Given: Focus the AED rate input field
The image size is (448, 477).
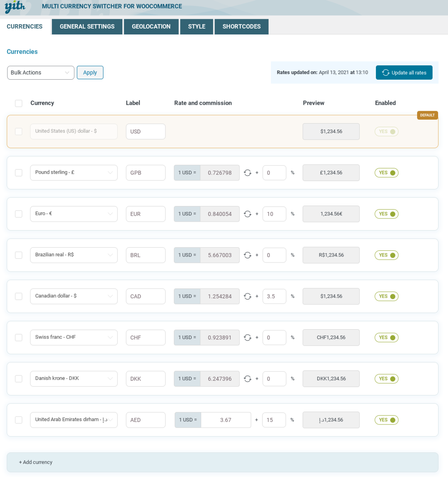Looking at the screenshot, I should coord(226,420).
